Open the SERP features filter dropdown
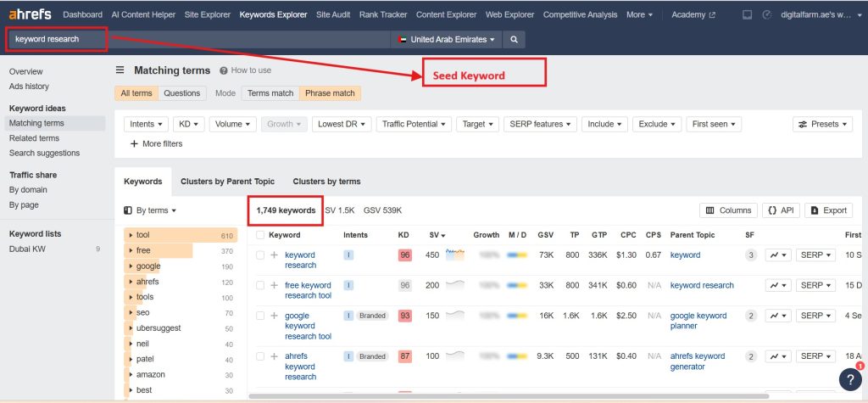 [x=540, y=124]
